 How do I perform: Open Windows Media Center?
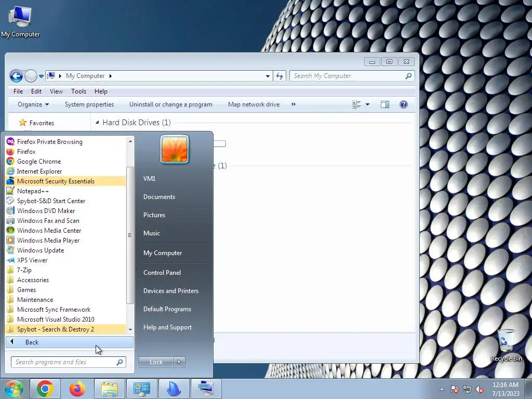click(x=66, y=230)
